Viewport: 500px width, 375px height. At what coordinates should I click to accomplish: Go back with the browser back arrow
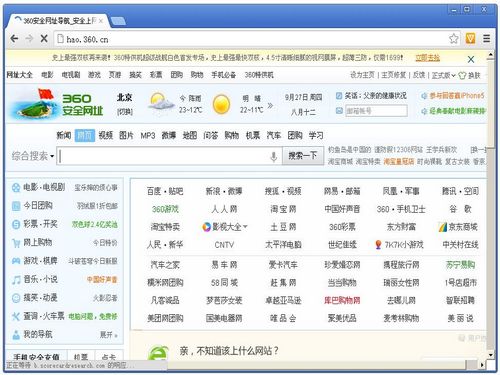coord(14,39)
